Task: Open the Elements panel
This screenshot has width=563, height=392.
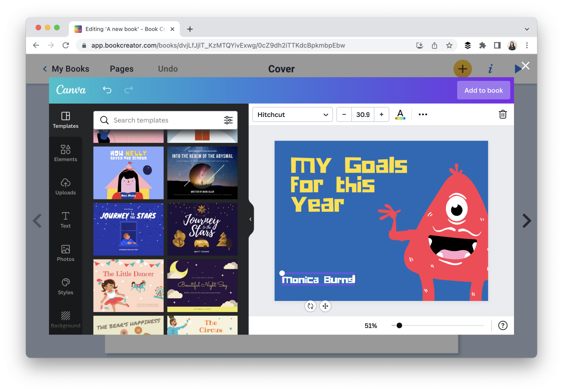Action: point(65,153)
